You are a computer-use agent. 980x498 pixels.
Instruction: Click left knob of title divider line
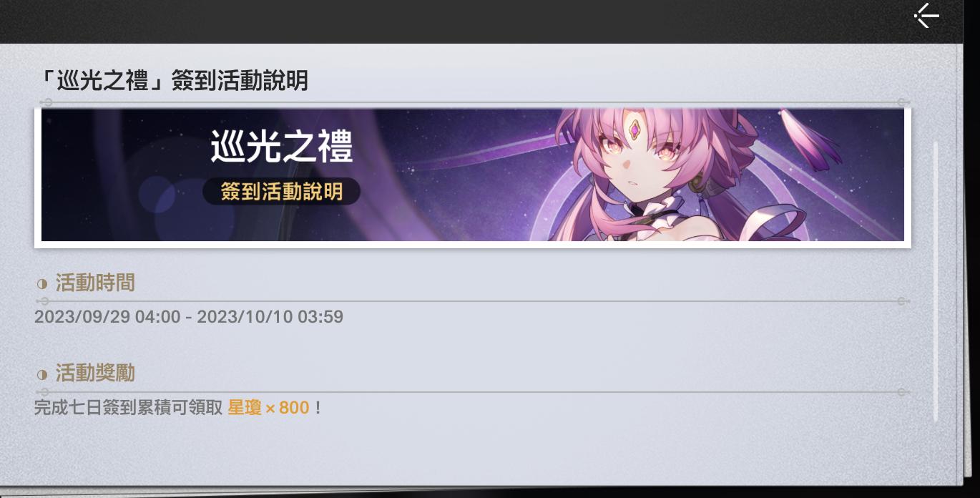pos(44,102)
